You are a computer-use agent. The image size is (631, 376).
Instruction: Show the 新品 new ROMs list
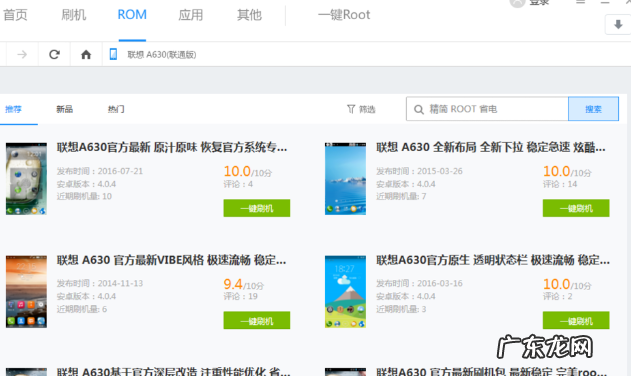pos(64,109)
